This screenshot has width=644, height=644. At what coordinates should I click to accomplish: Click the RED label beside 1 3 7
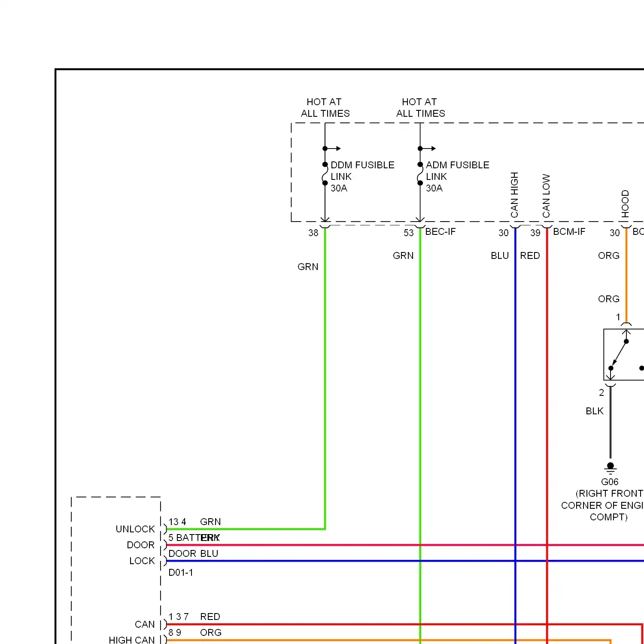pyautogui.click(x=210, y=617)
